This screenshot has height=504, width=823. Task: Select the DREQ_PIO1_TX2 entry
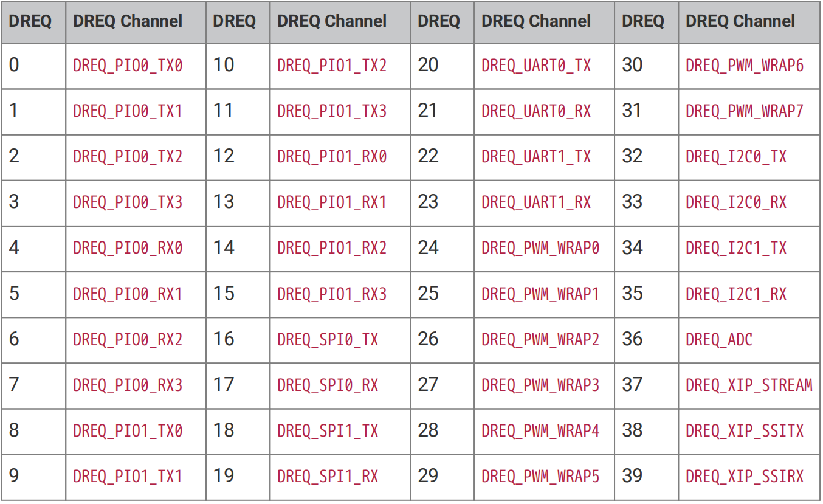coord(332,66)
